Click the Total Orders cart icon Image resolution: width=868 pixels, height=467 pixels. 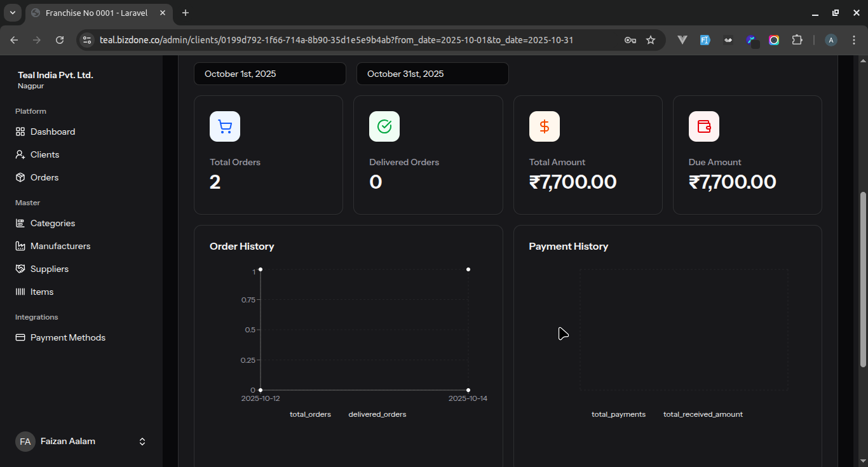click(225, 126)
